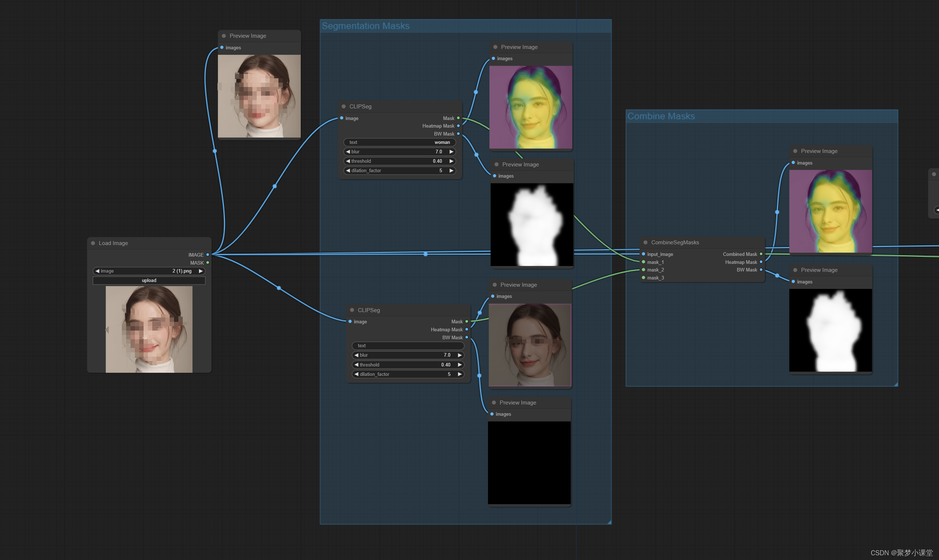Collapse the CombineSegMasks node via title dot
This screenshot has width=939, height=560.
pyautogui.click(x=646, y=242)
